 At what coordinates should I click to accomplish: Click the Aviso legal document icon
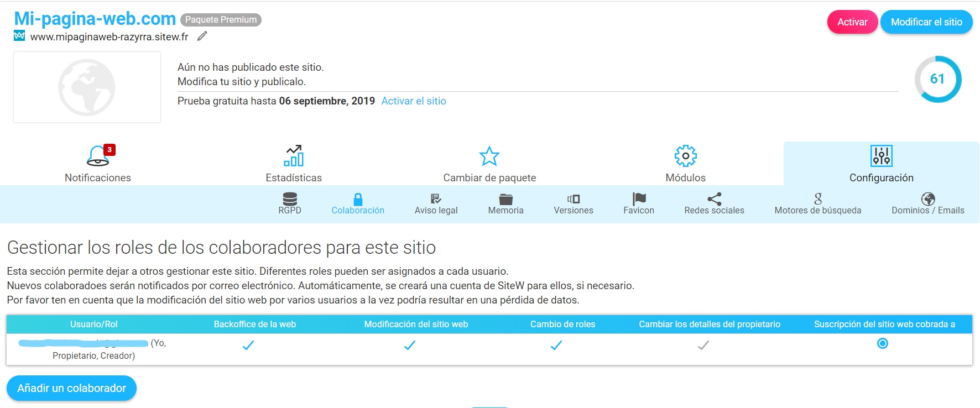point(436,199)
